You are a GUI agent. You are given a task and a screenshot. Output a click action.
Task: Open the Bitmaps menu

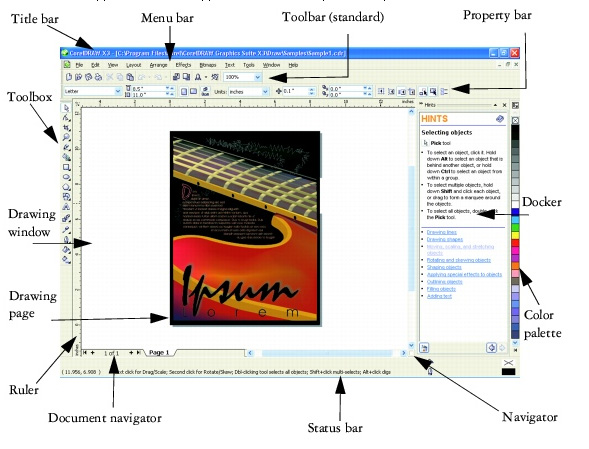click(x=208, y=65)
